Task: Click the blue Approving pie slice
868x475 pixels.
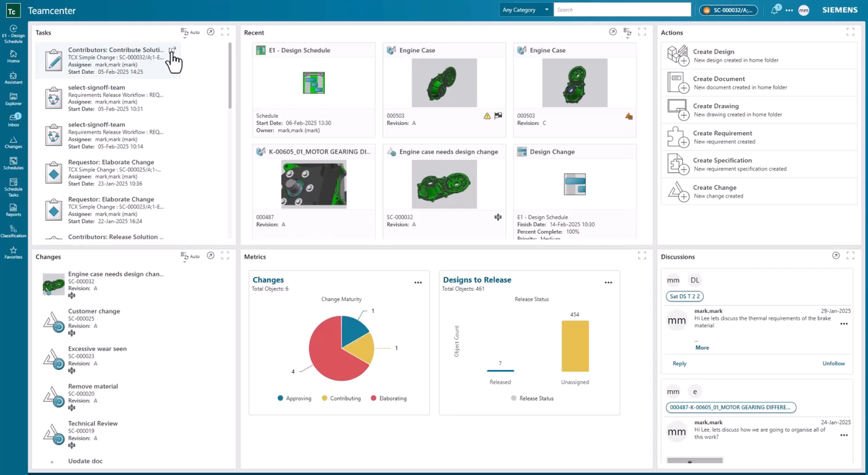Action: [354, 330]
